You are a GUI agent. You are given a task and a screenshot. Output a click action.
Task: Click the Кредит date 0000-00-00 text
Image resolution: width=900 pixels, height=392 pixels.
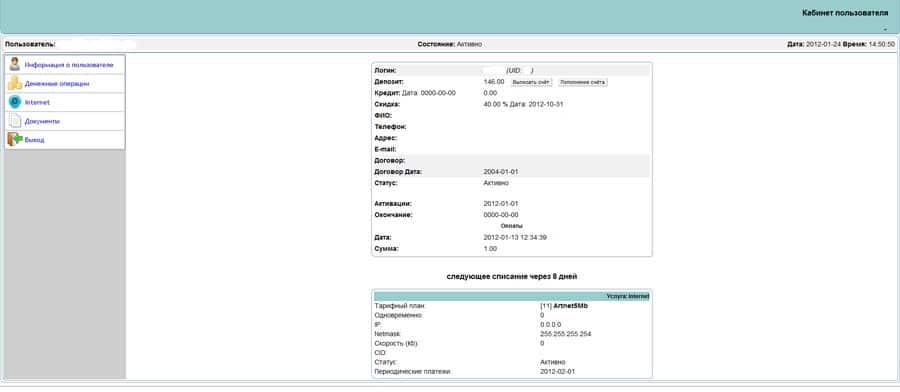pyautogui.click(x=438, y=93)
